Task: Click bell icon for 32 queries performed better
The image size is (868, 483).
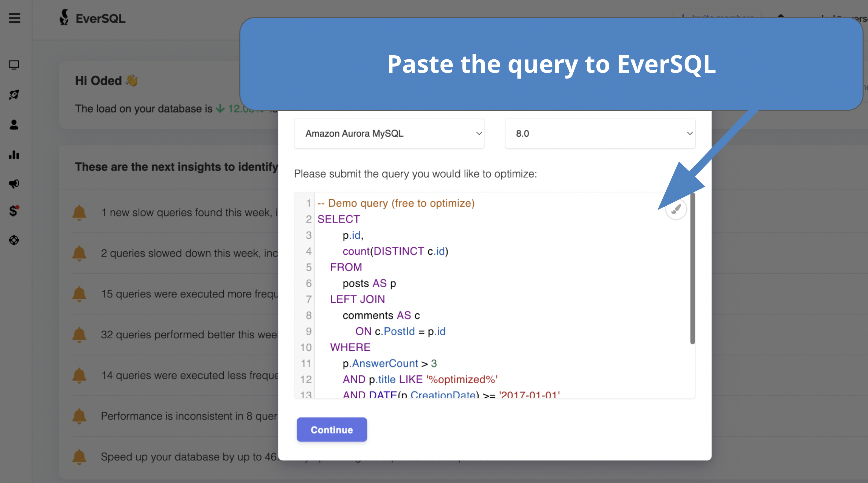Action: click(x=79, y=335)
